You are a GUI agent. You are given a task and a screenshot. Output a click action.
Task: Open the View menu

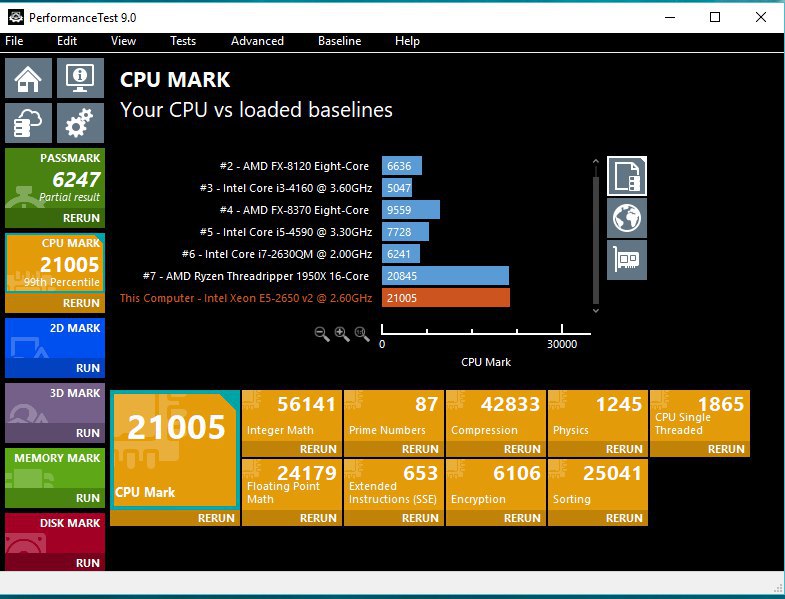click(x=123, y=41)
